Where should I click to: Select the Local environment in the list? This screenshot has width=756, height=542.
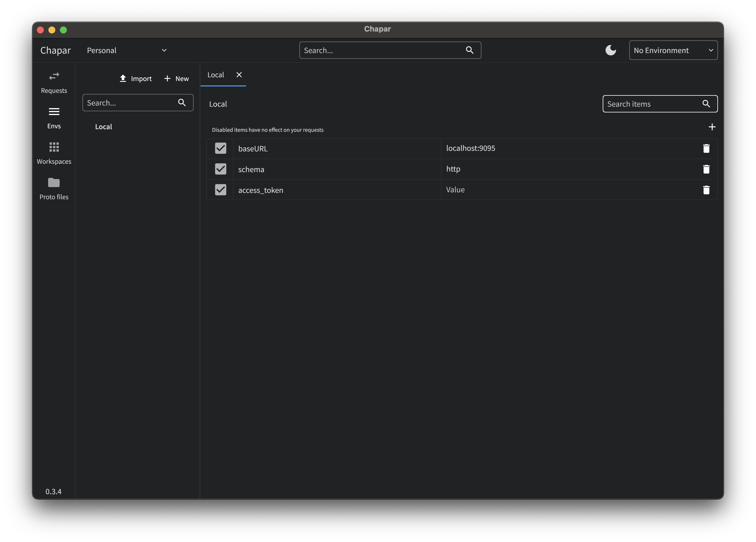(x=103, y=127)
